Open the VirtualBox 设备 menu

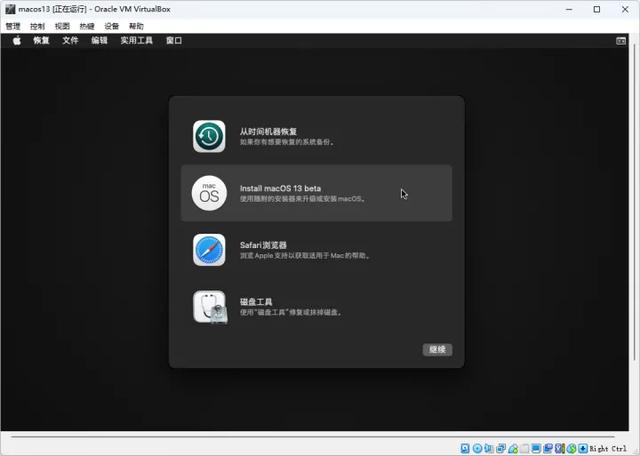tap(111, 26)
